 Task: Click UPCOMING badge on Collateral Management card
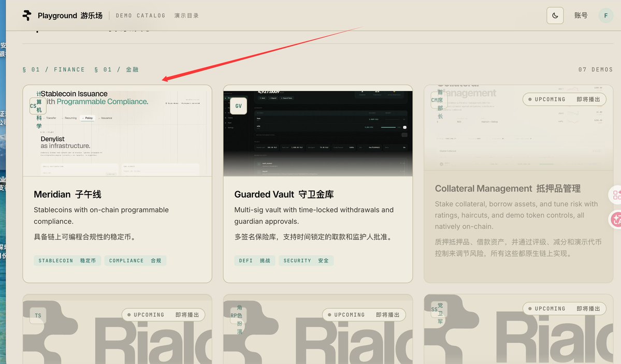(x=565, y=99)
